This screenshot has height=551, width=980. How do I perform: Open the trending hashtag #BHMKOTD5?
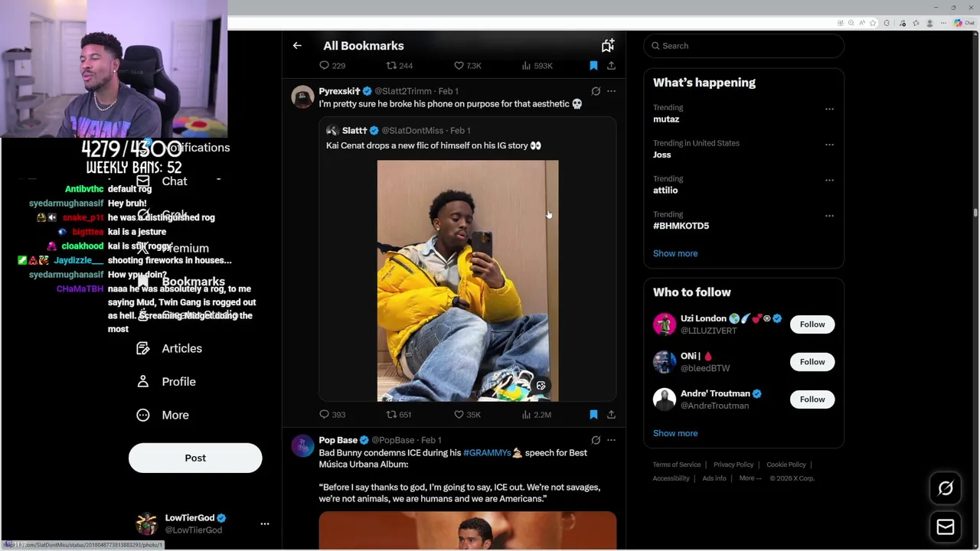681,226
